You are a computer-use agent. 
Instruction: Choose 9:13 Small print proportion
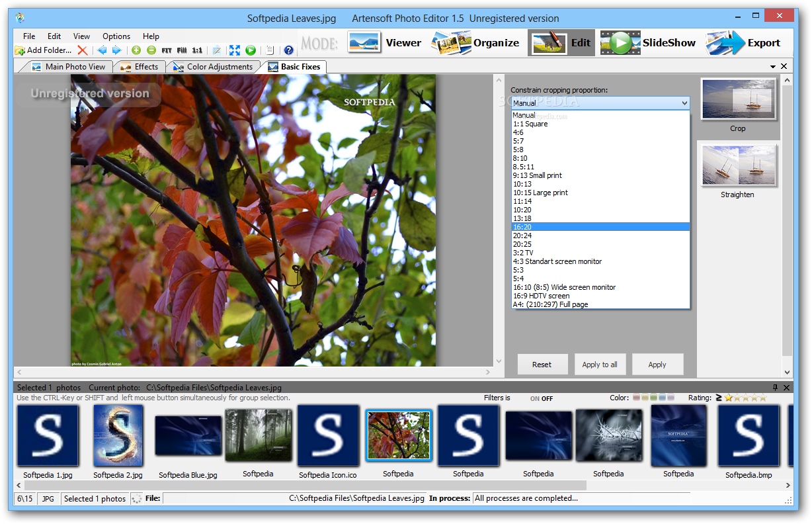[600, 175]
